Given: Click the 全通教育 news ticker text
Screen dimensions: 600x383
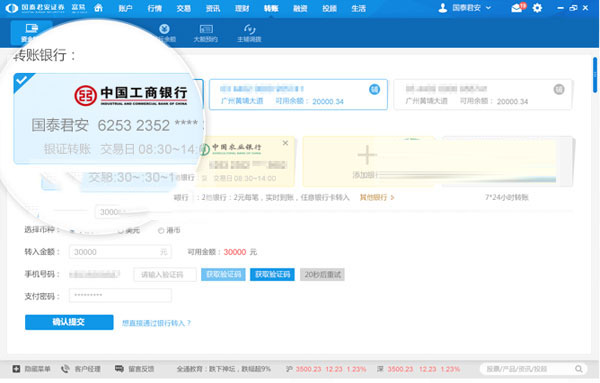Looking at the screenshot, I should tap(223, 369).
